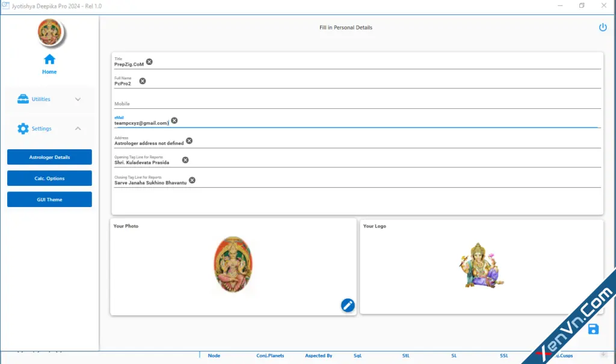This screenshot has height=364, width=616.
Task: Collapse the Settings section chevron
Action: click(x=78, y=129)
